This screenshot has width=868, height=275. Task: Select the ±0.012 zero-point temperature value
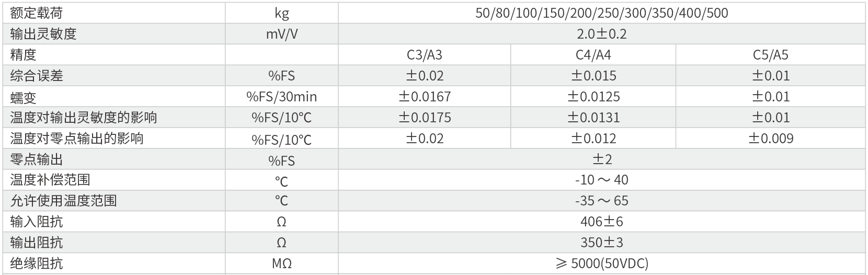click(593, 139)
